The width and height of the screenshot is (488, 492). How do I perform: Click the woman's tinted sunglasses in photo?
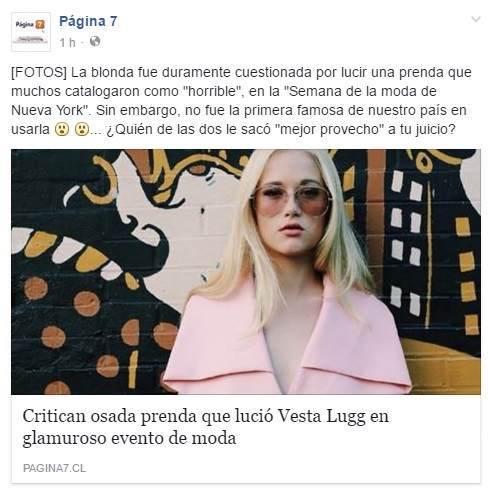coord(291,200)
